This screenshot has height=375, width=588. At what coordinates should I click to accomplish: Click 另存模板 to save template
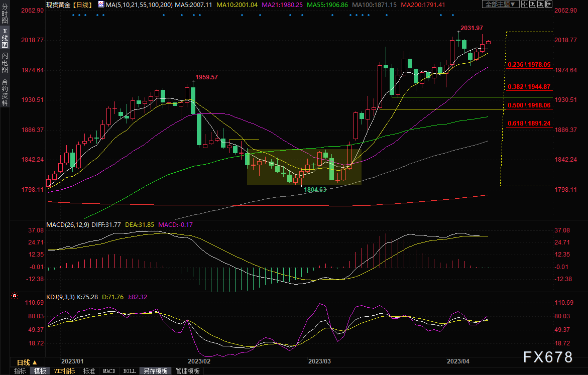156,371
